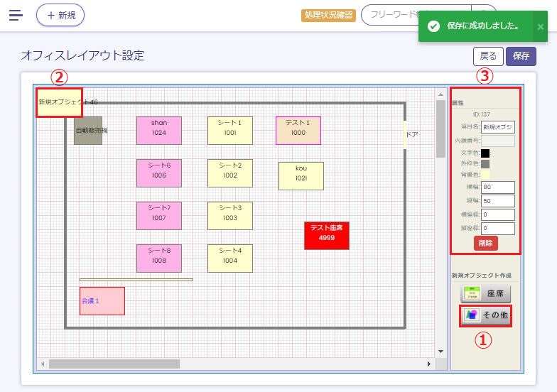Image resolution: width=557 pixels, height=392 pixels.
Task: Click the 項目名 name input field
Action: pos(497,127)
